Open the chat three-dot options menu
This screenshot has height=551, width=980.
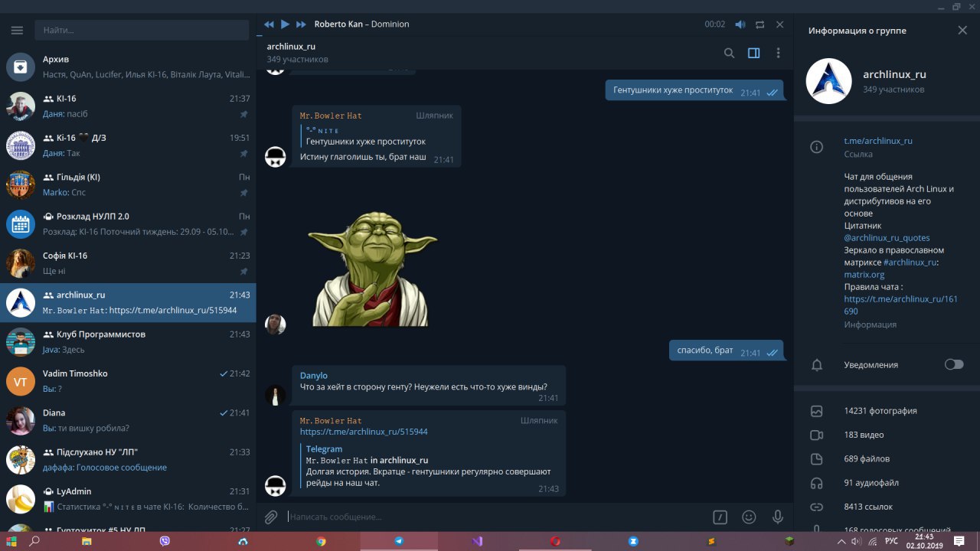pos(778,53)
